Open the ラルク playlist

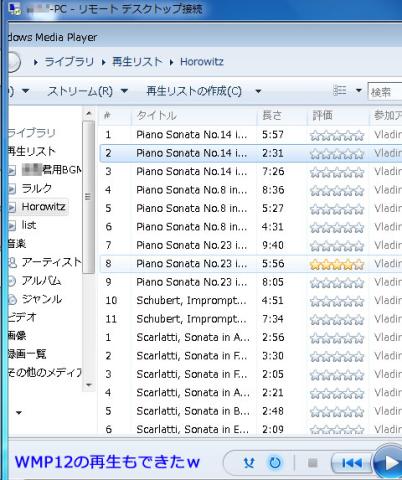(x=37, y=188)
